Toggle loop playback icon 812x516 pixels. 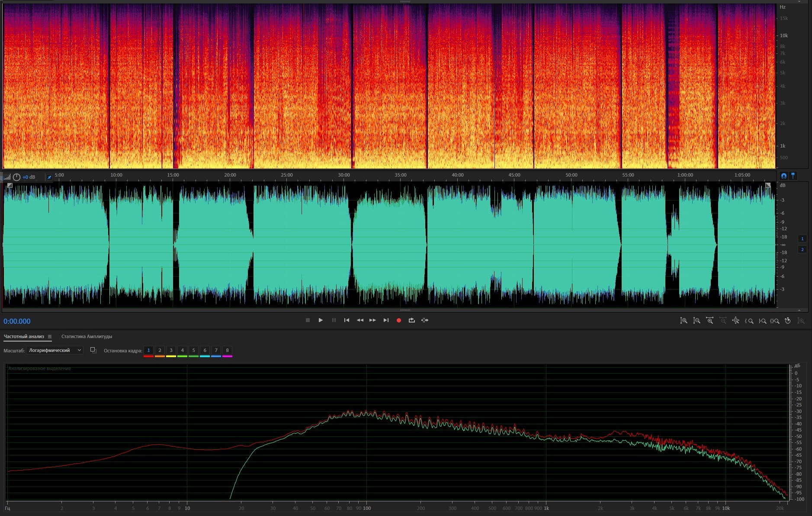click(x=411, y=320)
